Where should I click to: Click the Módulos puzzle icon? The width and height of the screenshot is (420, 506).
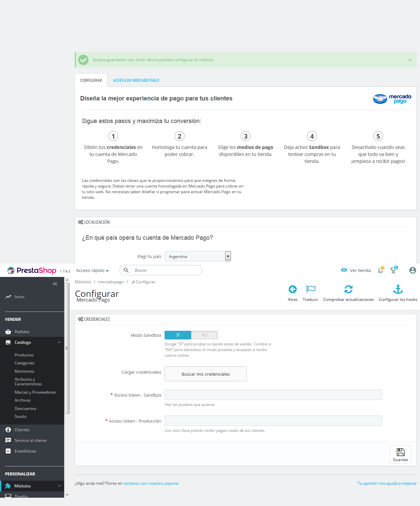click(x=8, y=486)
